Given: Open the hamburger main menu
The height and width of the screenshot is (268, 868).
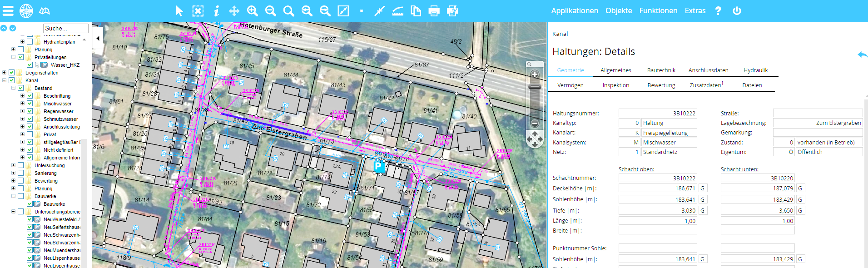Looking at the screenshot, I should click(x=8, y=11).
